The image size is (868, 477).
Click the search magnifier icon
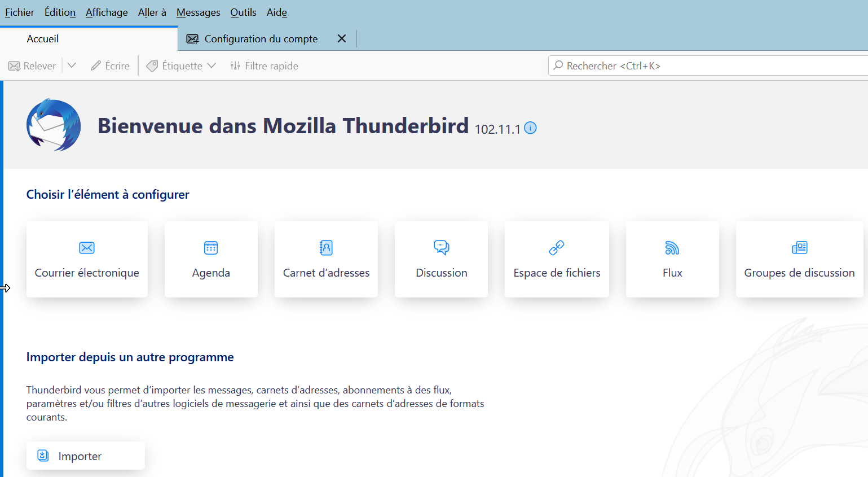pyautogui.click(x=558, y=65)
